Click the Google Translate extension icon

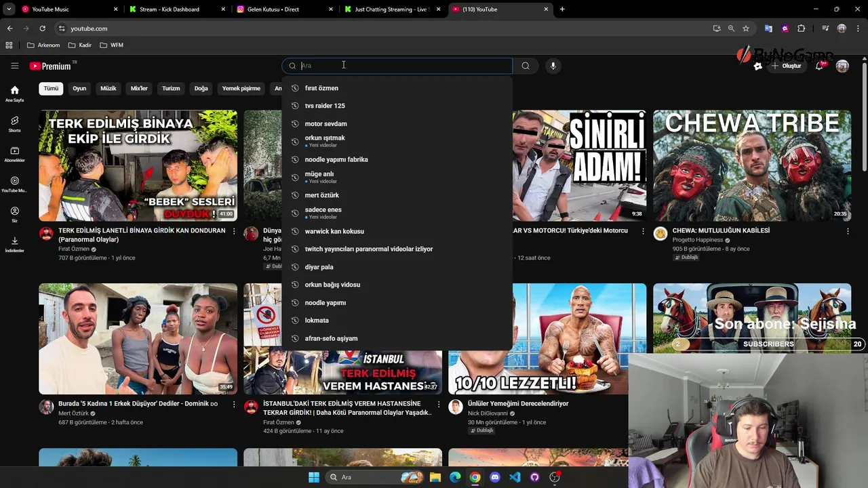pyautogui.click(x=768, y=28)
